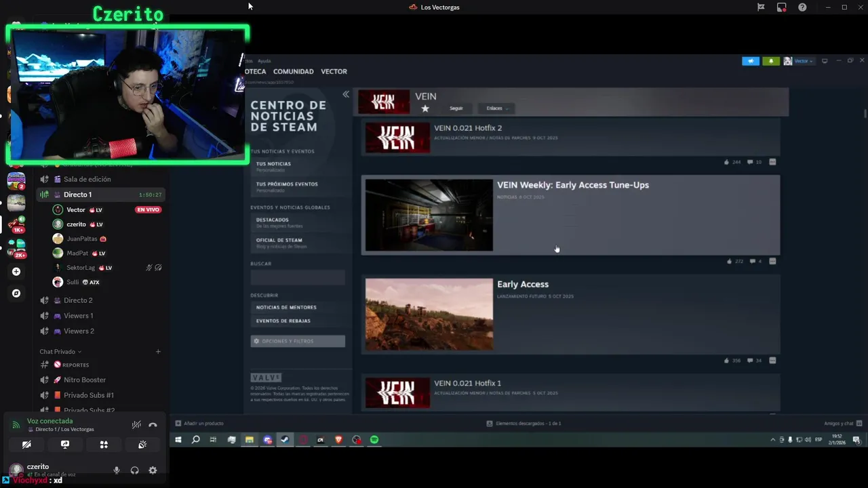Click Discord activities button
868x488 pixels.
coord(104,445)
